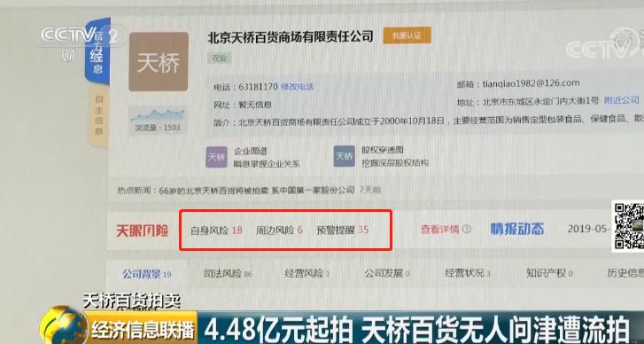Screen dimensions: 644x344
Task: Select the 官方信息 side tab
Action: pyautogui.click(x=97, y=51)
